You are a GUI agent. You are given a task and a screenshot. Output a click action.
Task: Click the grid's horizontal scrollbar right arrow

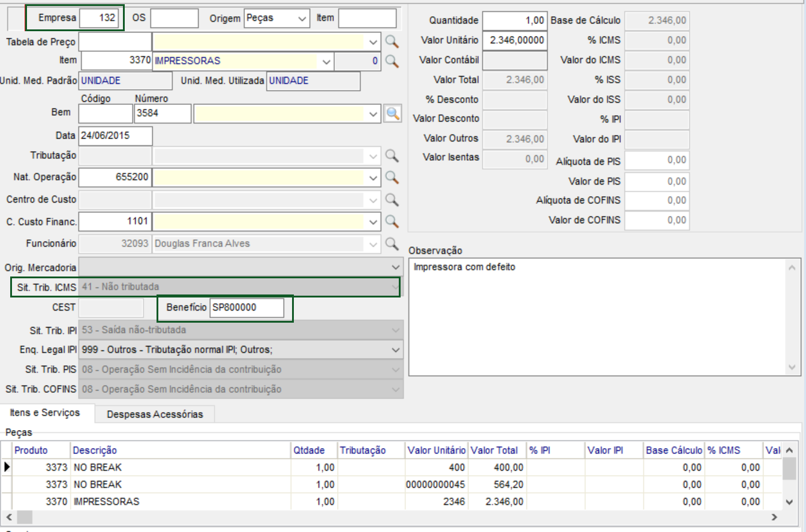coord(774,516)
